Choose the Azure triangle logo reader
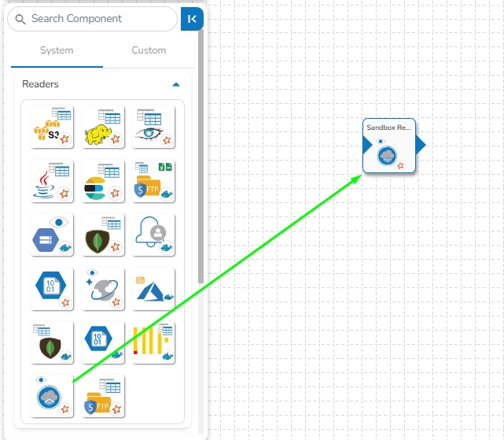 click(153, 289)
